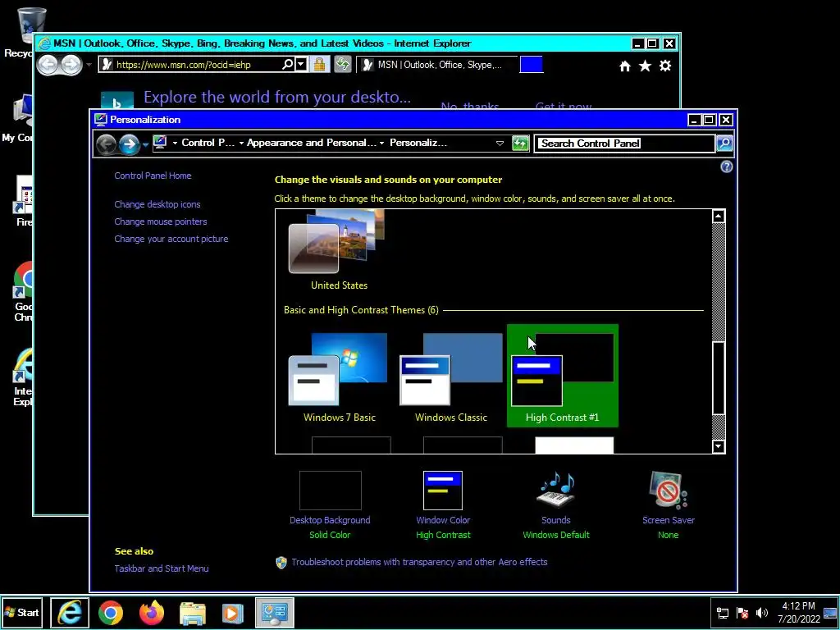The width and height of the screenshot is (840, 630).
Task: Open a new tab in Internet Explorer
Action: 531,64
